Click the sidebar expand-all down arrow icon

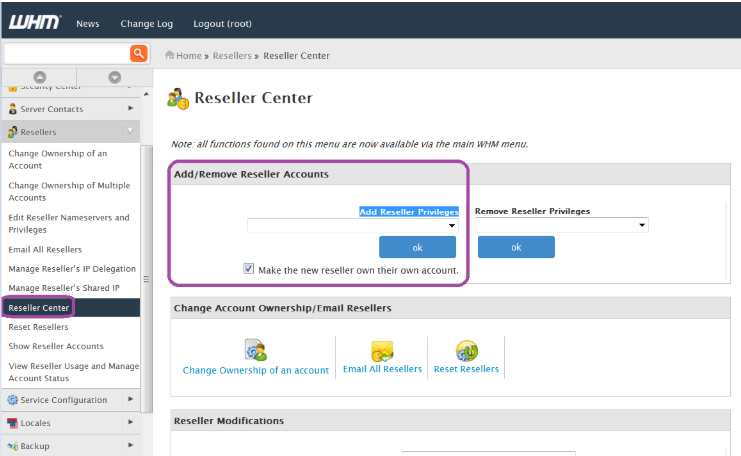click(x=114, y=77)
